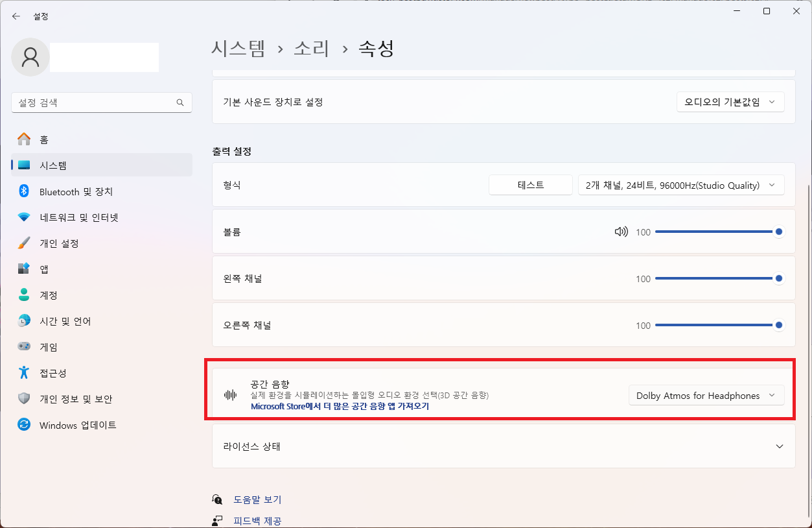Select 개인 정보 및 보안
Viewport: 812px width, 528px height.
(x=64, y=399)
